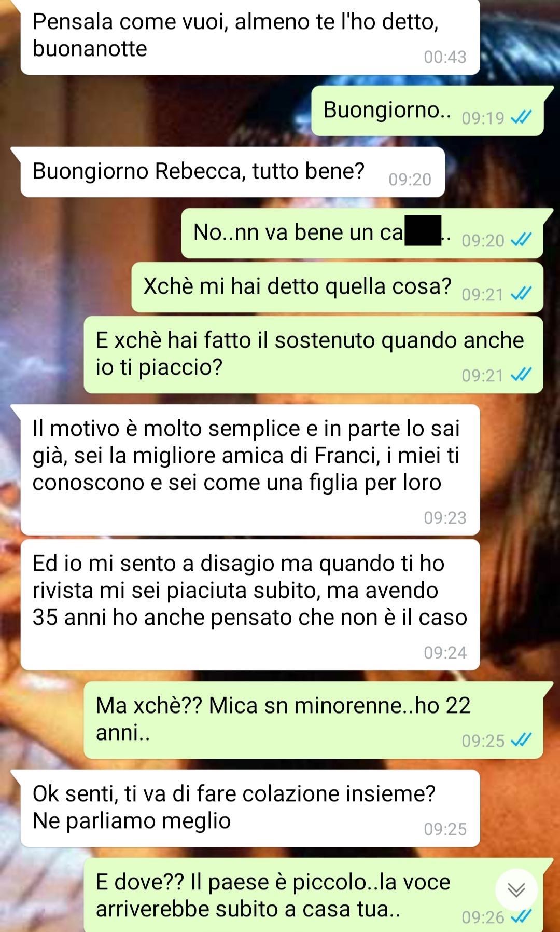Image resolution: width=560 pixels, height=932 pixels.
Task: Tap double-check ticks on the 09:25 sent message
Action: pyautogui.click(x=521, y=740)
